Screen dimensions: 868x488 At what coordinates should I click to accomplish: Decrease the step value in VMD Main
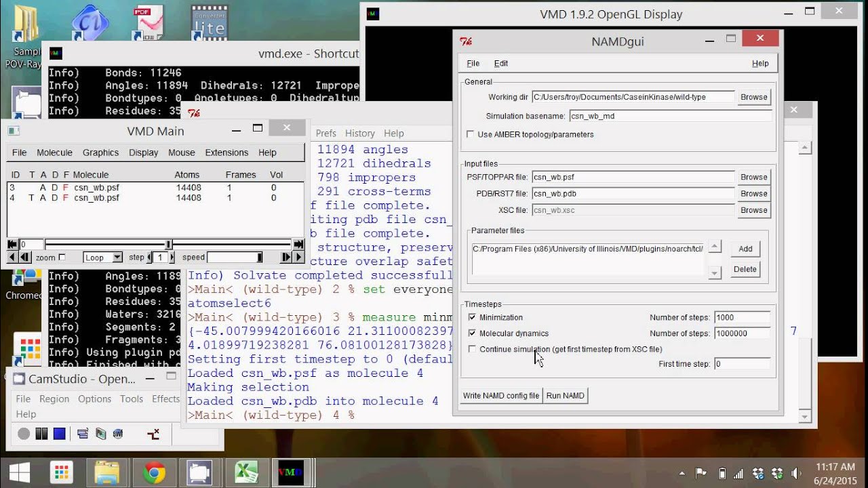[x=149, y=258]
